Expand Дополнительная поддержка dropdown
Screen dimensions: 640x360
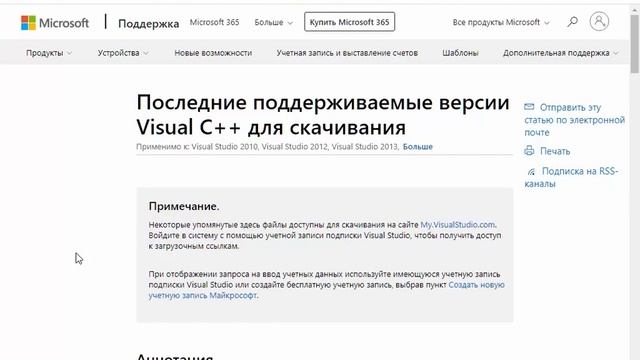point(560,53)
